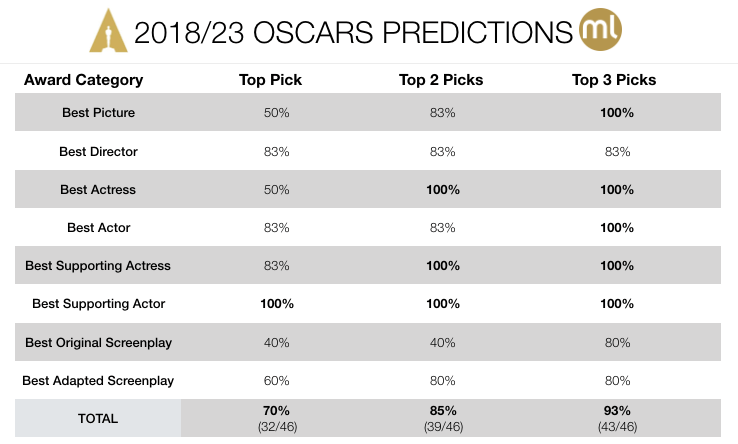Click the gold Oscar statuette logo

[x=101, y=32]
